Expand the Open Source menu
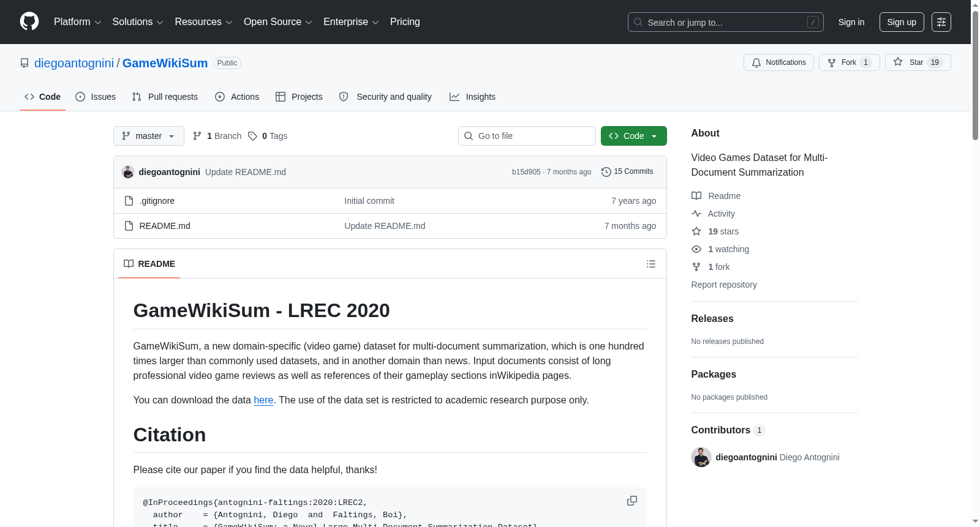This screenshot has height=527, width=980. [278, 22]
